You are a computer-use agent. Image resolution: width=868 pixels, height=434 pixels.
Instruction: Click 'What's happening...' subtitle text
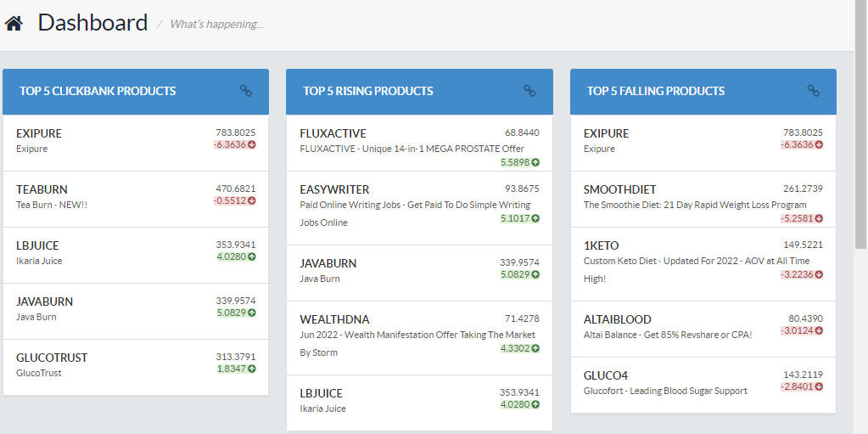pos(216,24)
